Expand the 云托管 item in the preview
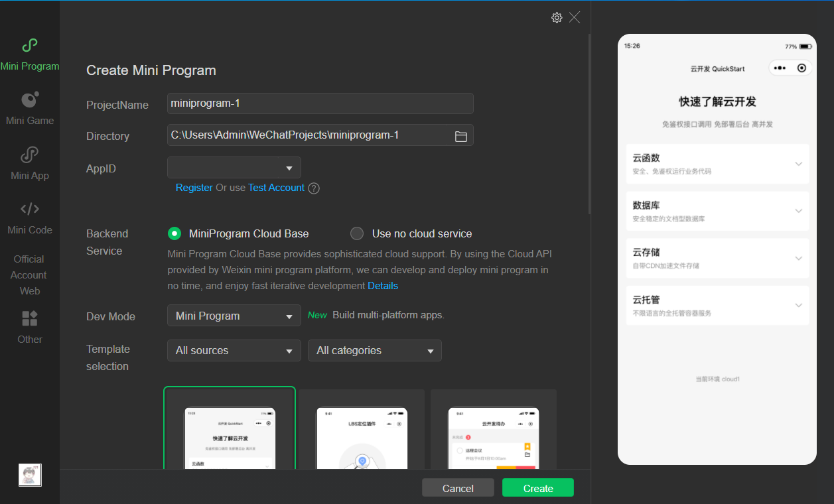Image resolution: width=834 pixels, height=504 pixels. pyautogui.click(x=717, y=305)
